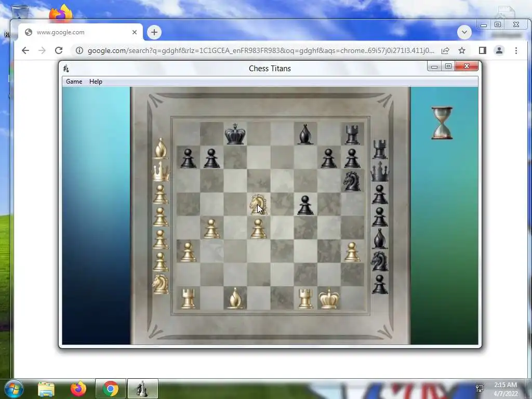
Task: Launch Firefox from the taskbar
Action: [78, 389]
